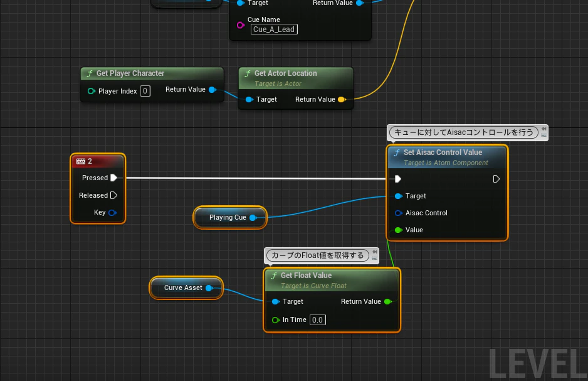Screen dimensions: 588x381
Task: Click the Return Value pin on Get Float Value
Action: click(x=388, y=302)
